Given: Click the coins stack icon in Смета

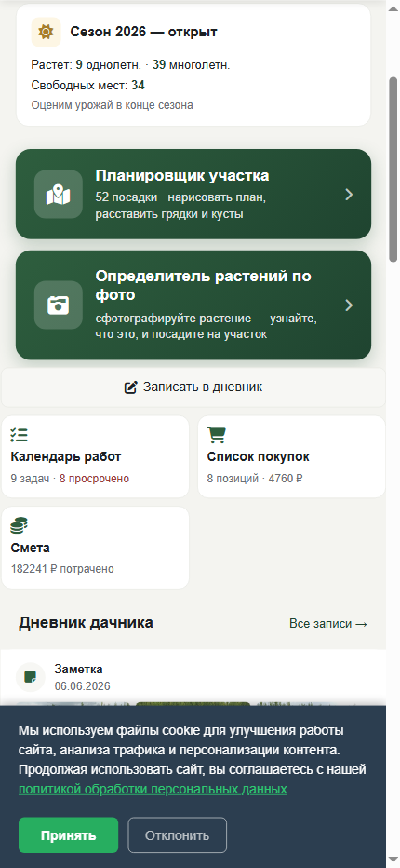Looking at the screenshot, I should point(19,525).
